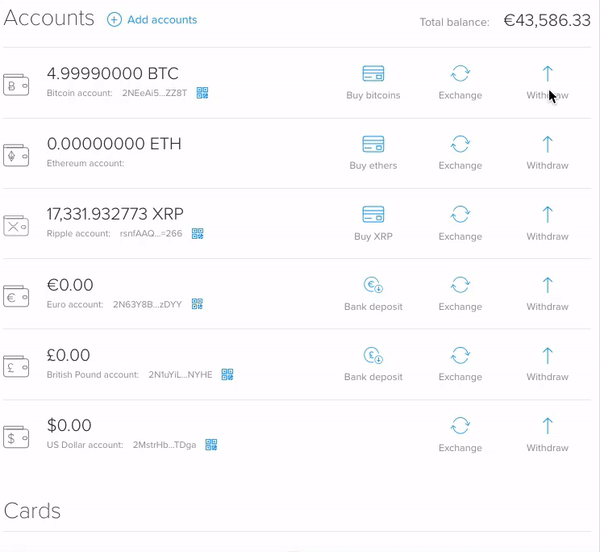Exchange from the Ethereum account
Viewport: 600px width, 552px height.
460,152
